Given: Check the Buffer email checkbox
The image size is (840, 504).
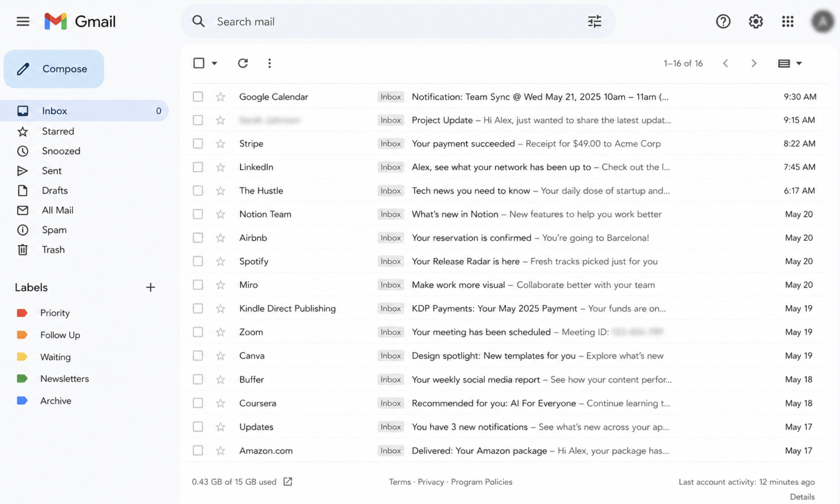Looking at the screenshot, I should (198, 379).
